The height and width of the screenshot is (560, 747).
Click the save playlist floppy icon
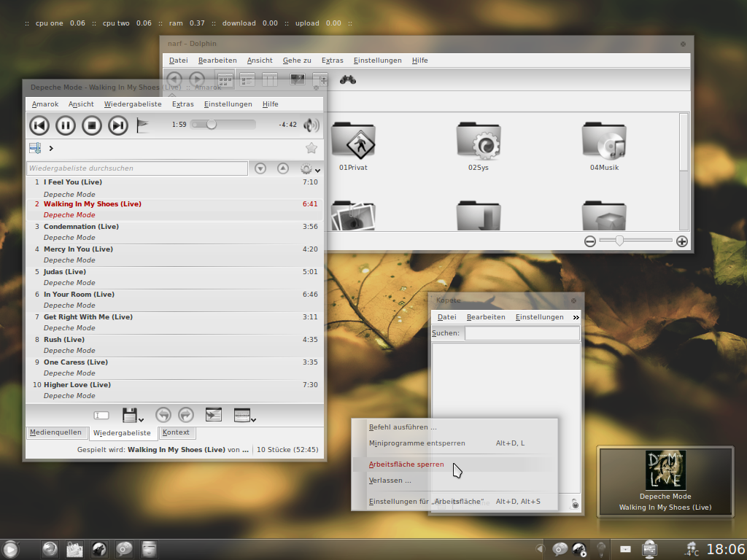point(130,415)
